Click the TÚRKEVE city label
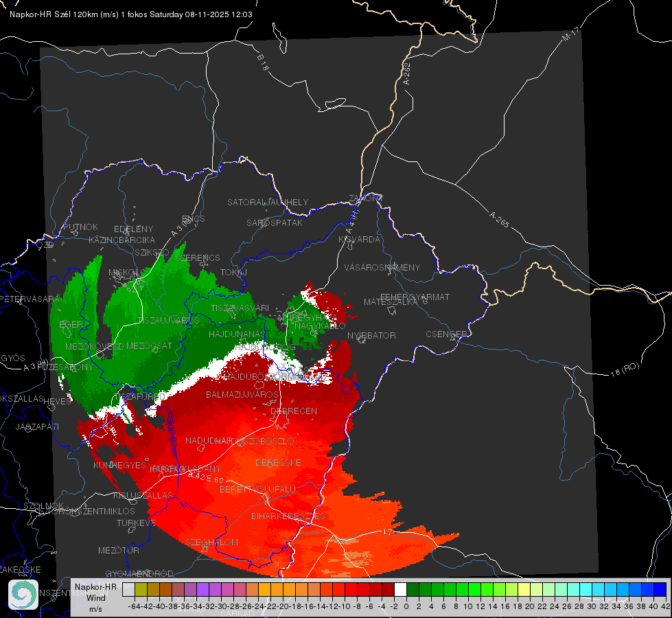The height and width of the screenshot is (618, 672). [137, 523]
